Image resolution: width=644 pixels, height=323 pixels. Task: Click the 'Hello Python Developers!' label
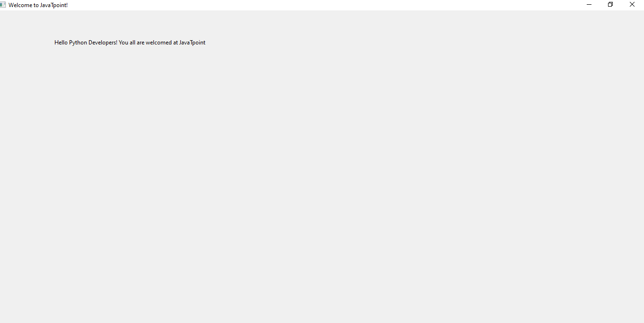click(x=130, y=43)
